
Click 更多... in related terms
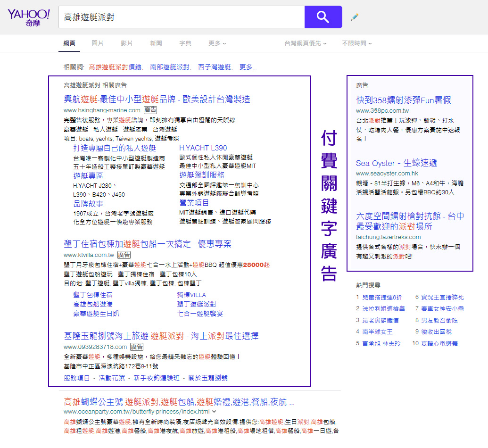point(248,67)
